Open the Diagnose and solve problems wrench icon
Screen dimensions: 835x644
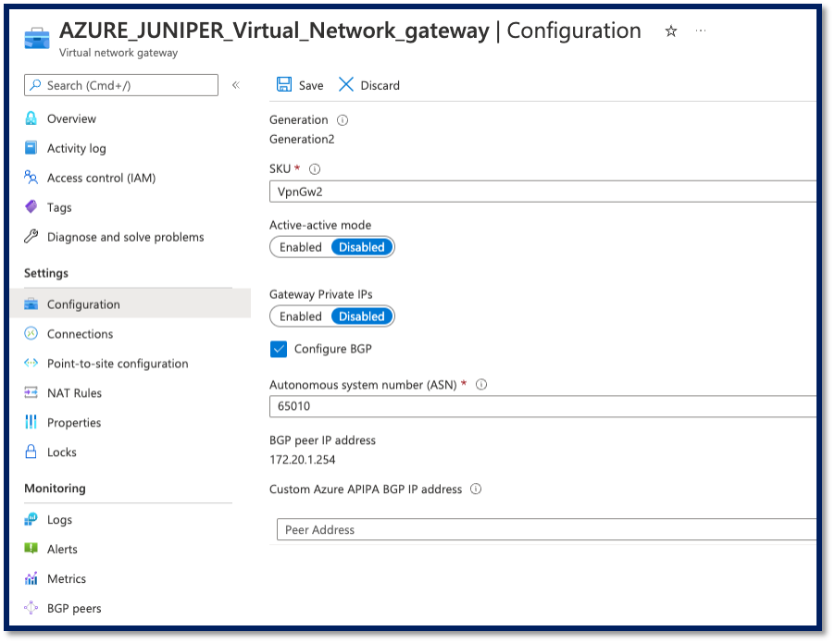pyautogui.click(x=31, y=237)
